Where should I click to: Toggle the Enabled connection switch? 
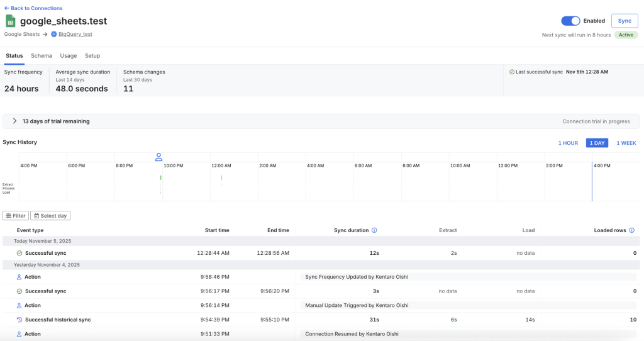(570, 21)
